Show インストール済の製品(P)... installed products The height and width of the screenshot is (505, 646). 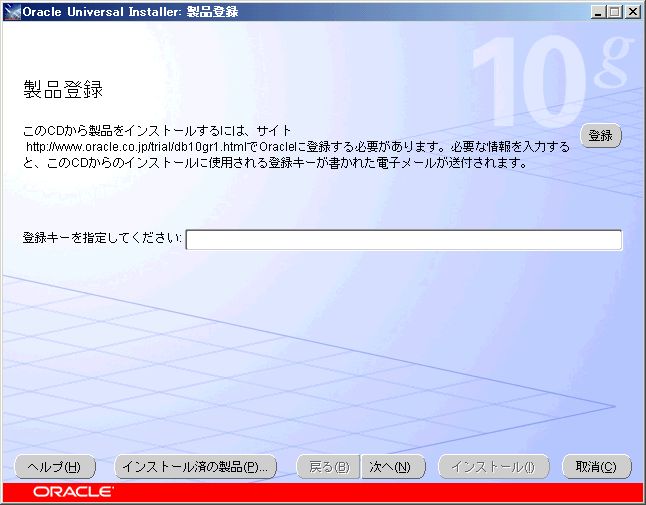195,467
